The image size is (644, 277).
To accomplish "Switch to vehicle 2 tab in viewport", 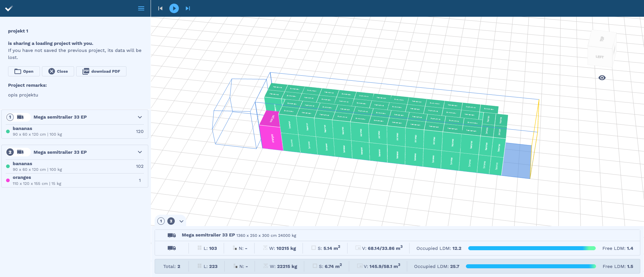I will [171, 221].
